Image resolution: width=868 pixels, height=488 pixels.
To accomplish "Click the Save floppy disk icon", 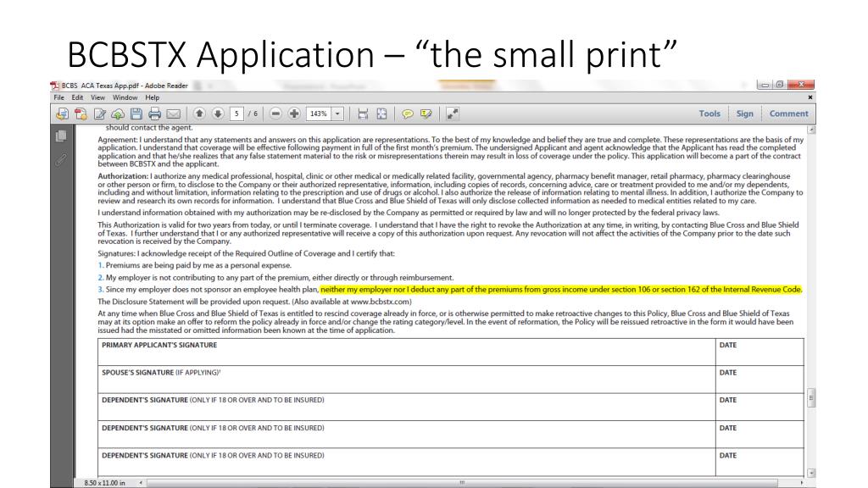I will click(136, 114).
